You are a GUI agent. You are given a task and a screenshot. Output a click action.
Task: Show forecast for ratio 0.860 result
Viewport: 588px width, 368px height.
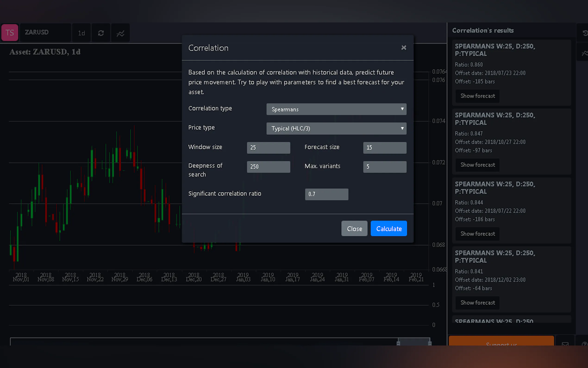[x=477, y=96]
